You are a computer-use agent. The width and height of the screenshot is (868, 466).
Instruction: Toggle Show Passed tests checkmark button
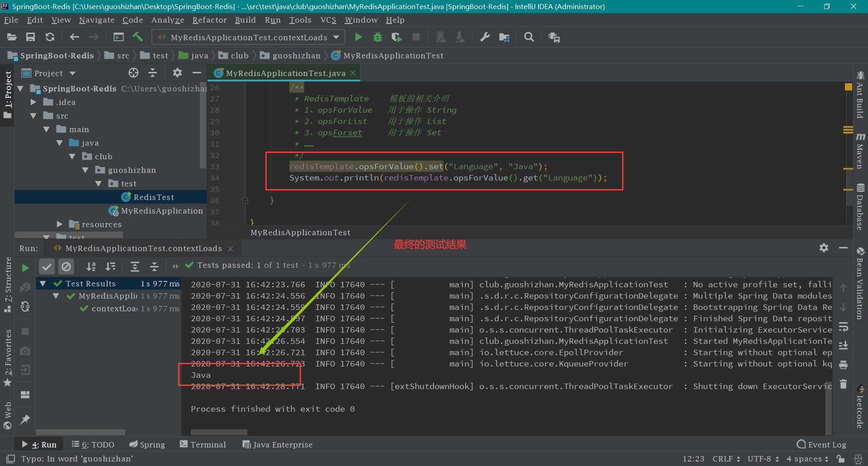[47, 267]
